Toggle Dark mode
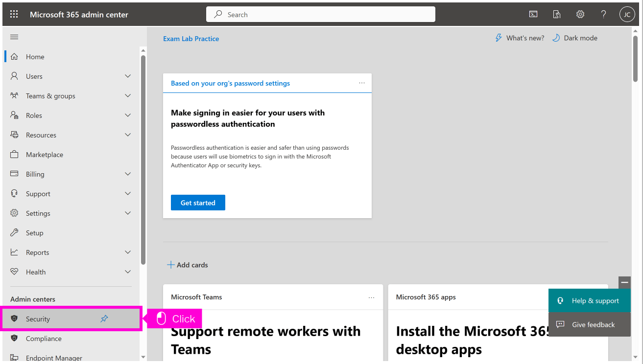The image size is (643, 364). (575, 38)
